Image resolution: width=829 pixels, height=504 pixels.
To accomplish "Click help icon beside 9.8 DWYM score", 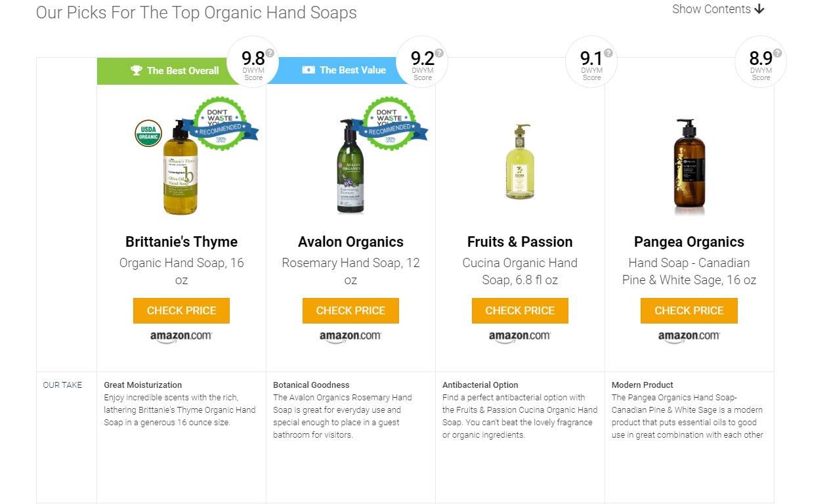I will [270, 53].
